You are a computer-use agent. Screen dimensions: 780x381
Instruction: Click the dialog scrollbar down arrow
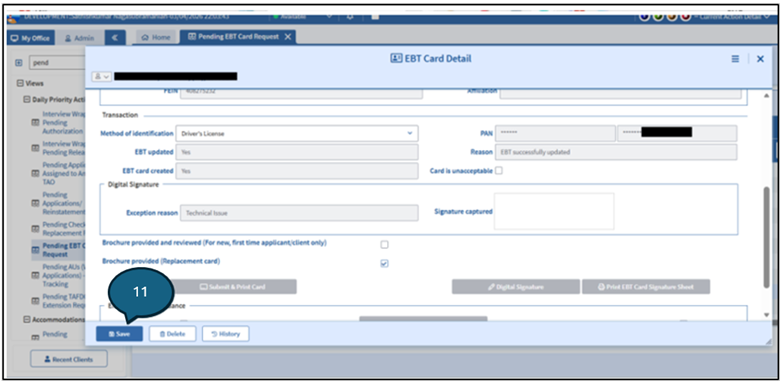[766, 315]
